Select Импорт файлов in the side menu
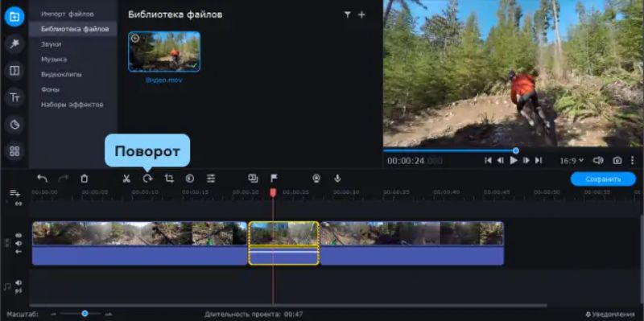The height and width of the screenshot is (321, 644). (68, 14)
